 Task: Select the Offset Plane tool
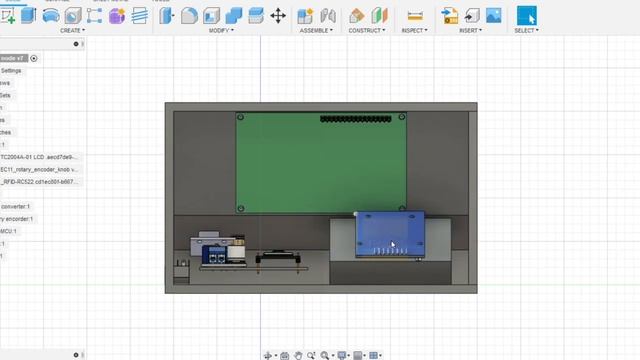pos(356,16)
